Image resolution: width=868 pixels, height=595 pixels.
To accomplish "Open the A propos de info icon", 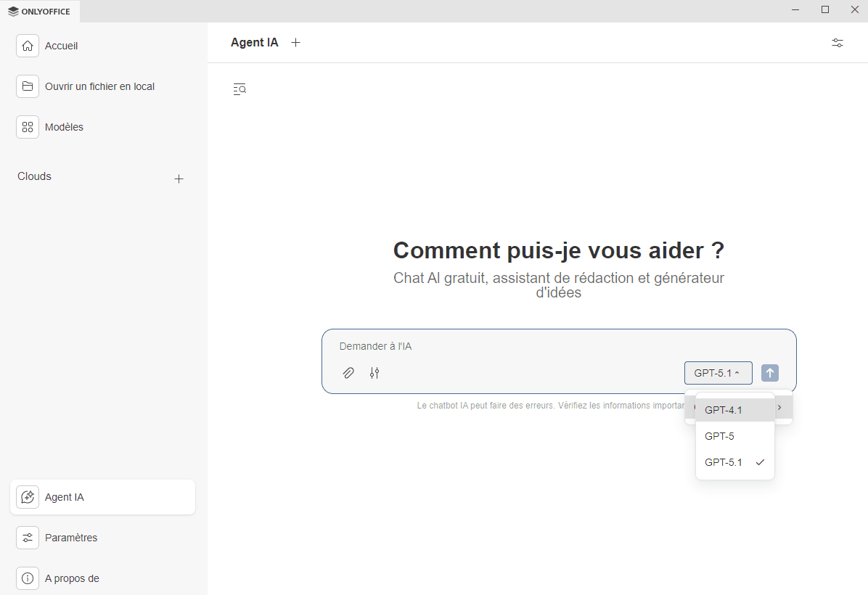I will [x=28, y=578].
